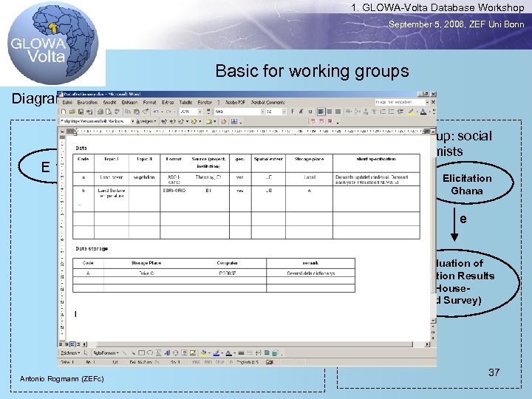Image resolution: width=532 pixels, height=399 pixels.
Task: Open the Acrobat Comments menu
Action: (x=267, y=102)
